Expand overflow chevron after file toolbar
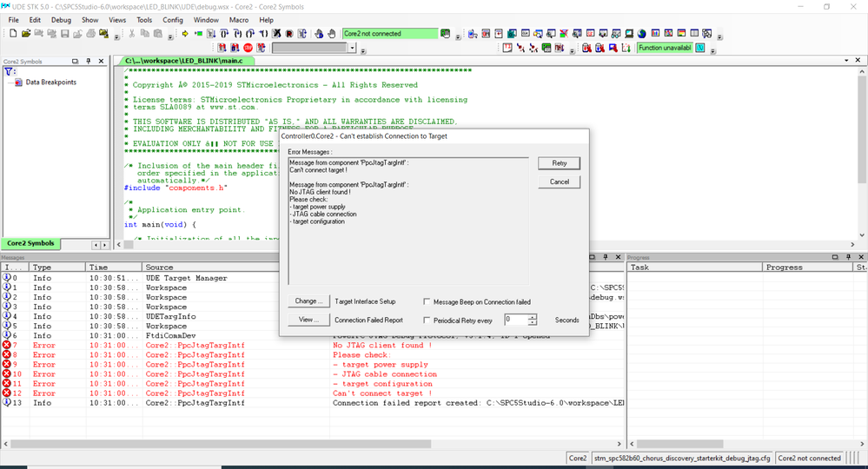 pos(116,36)
